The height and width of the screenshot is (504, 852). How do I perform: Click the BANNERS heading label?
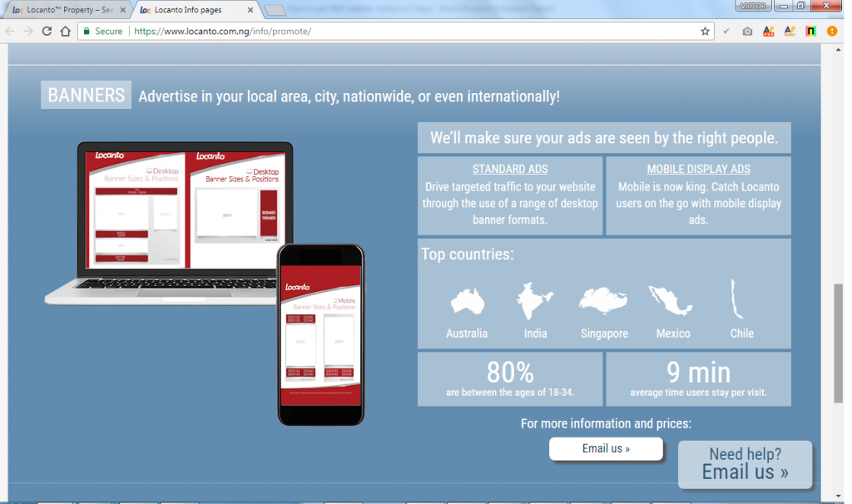point(87,95)
